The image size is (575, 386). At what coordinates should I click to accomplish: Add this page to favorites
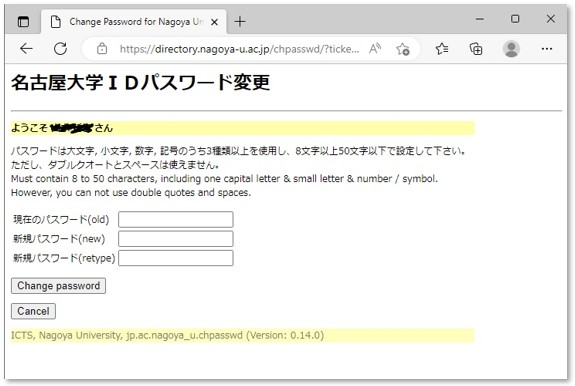pos(403,49)
